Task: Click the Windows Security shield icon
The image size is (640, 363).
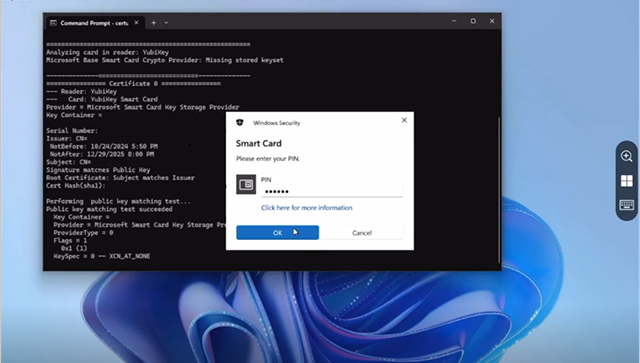Action: [240, 122]
